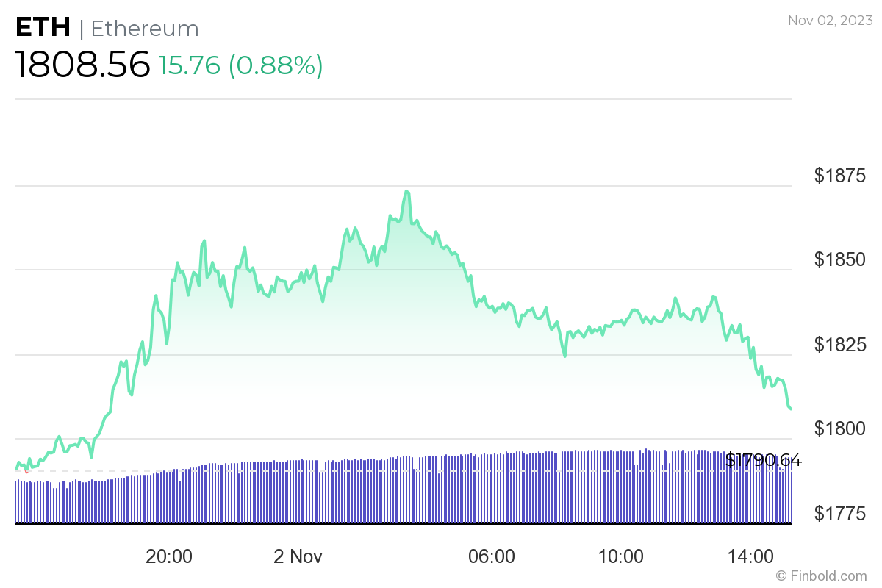Click the current price 1808.56
The image size is (882, 588).
click(x=82, y=65)
